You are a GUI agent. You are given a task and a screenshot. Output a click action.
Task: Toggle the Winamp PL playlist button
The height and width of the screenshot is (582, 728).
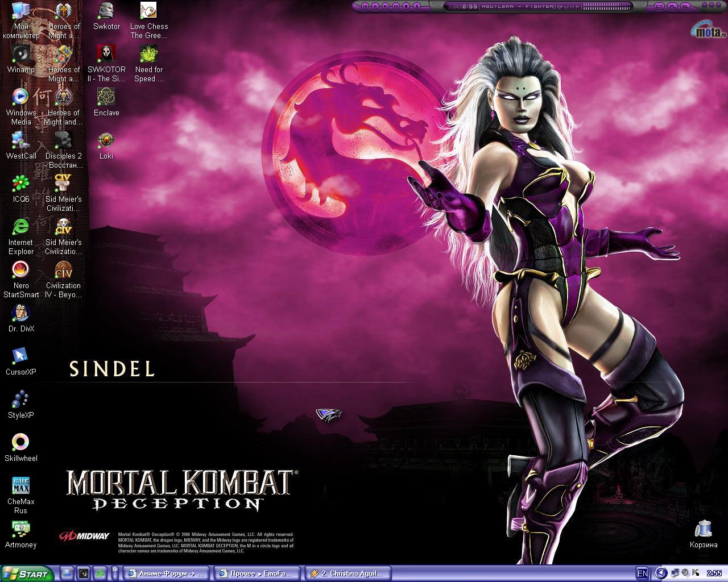pos(672,6)
